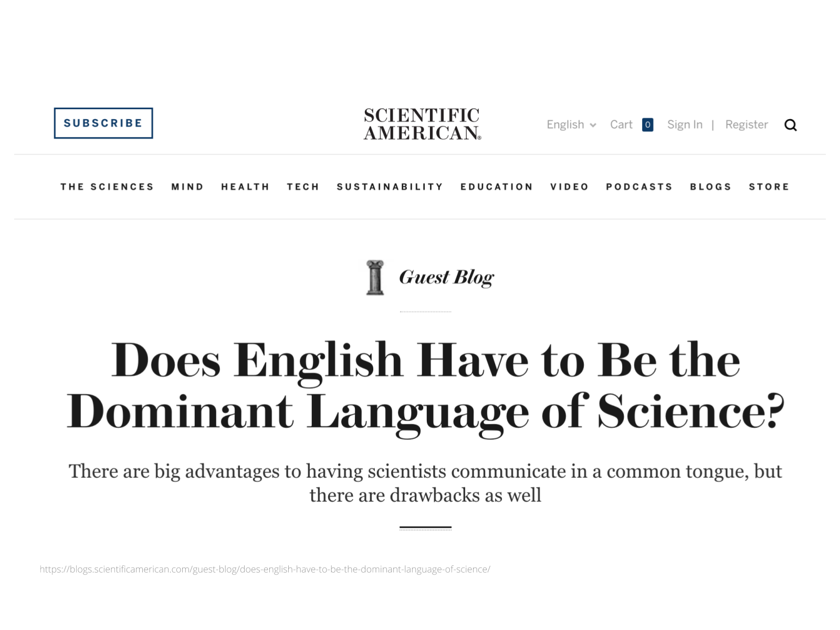Viewport: 840px width, 630px height.
Task: Click the search magnifying glass icon
Action: coord(790,125)
